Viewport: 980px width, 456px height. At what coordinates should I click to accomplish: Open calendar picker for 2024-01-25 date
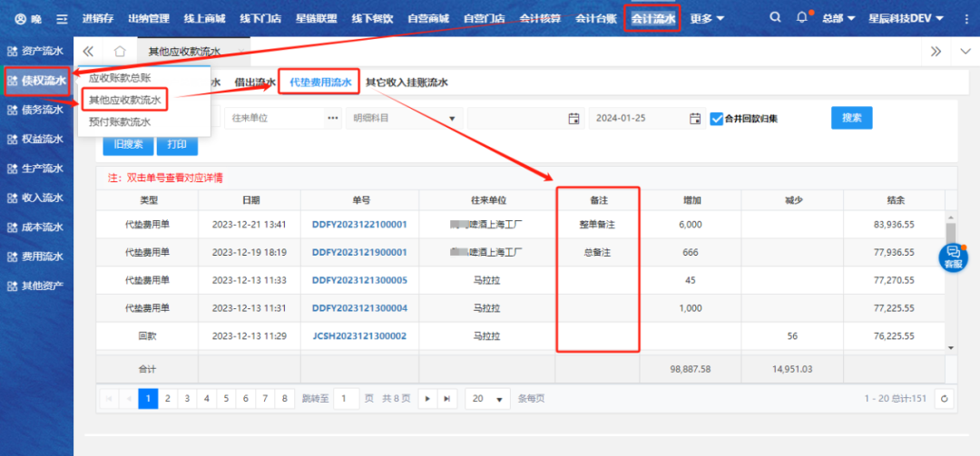pos(695,119)
